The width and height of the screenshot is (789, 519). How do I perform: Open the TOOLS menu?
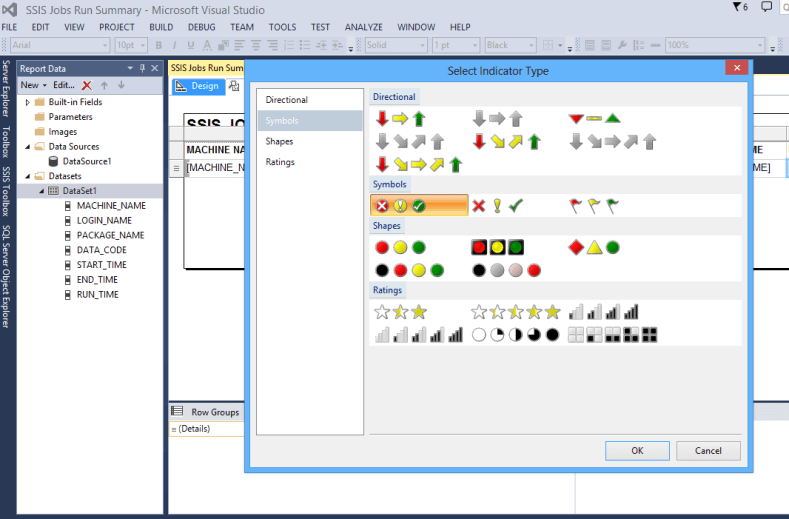tap(282, 27)
